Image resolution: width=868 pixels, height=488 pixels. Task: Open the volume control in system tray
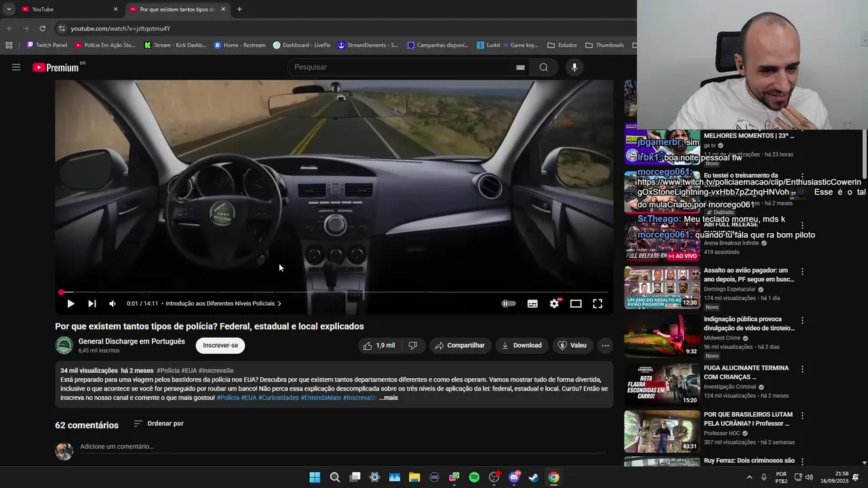(809, 477)
